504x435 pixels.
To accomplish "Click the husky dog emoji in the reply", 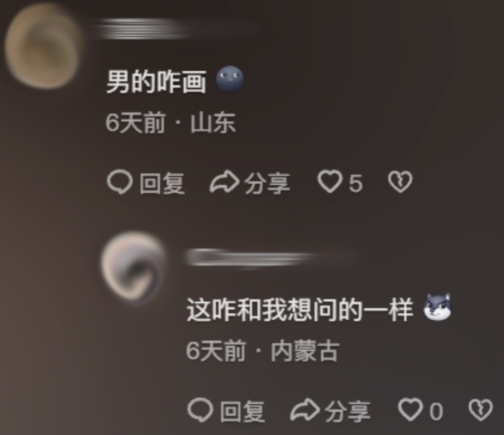I will tap(438, 308).
